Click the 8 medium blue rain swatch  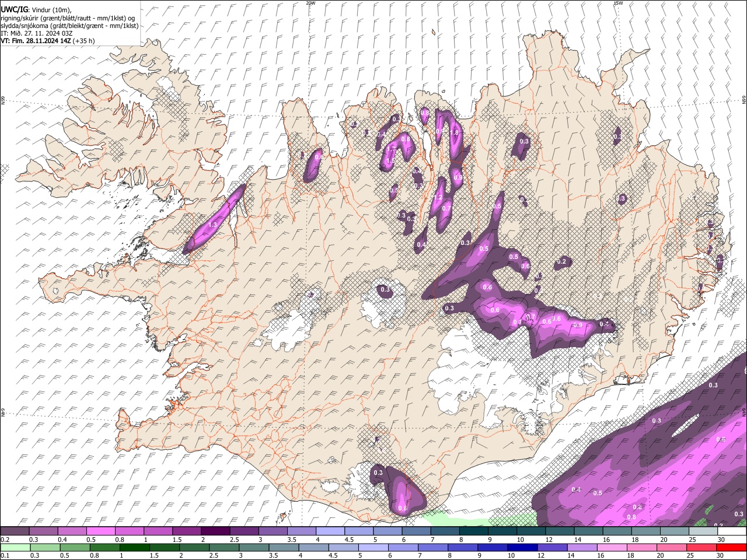[463, 548]
